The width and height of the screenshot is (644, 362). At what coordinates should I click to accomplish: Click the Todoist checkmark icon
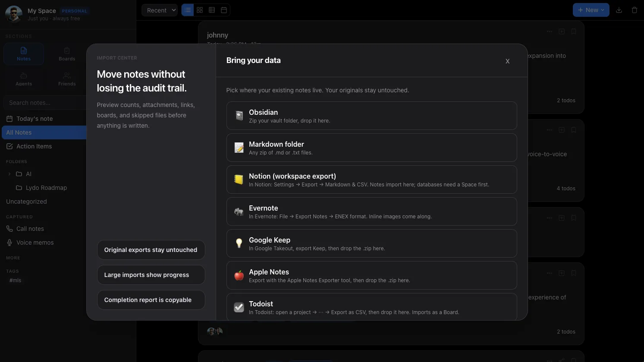coord(239,307)
